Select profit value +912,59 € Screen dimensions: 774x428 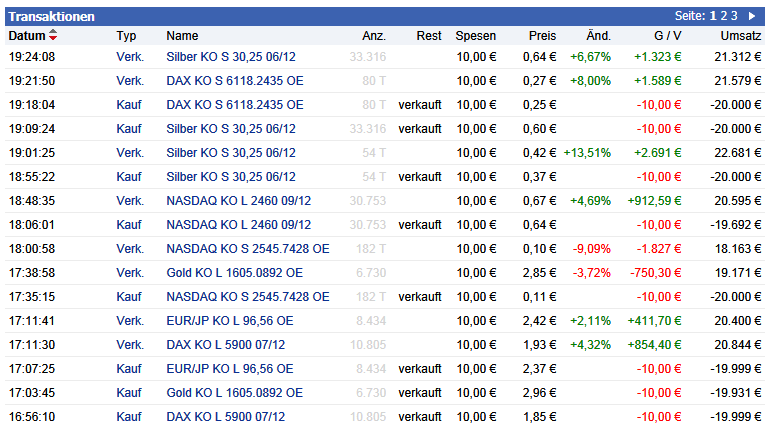point(654,201)
